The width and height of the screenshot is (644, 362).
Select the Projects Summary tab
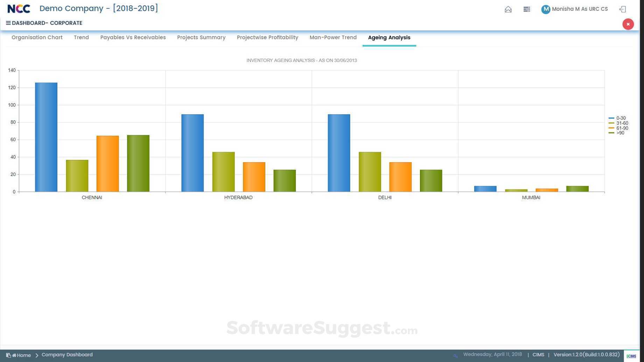click(201, 37)
